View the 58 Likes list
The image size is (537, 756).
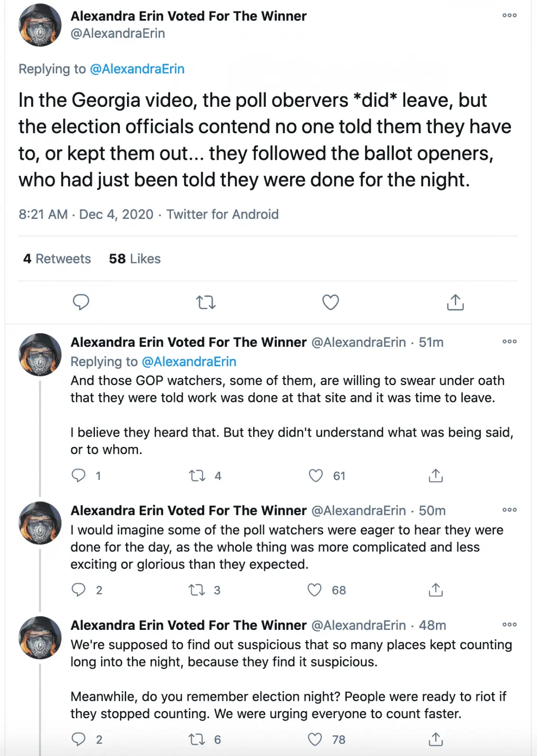135,259
